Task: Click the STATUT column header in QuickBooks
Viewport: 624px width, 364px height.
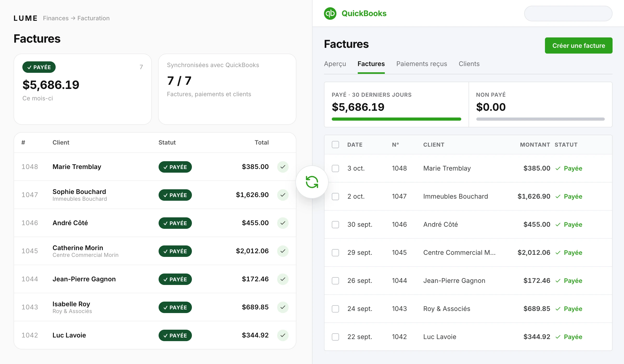Action: 566,145
